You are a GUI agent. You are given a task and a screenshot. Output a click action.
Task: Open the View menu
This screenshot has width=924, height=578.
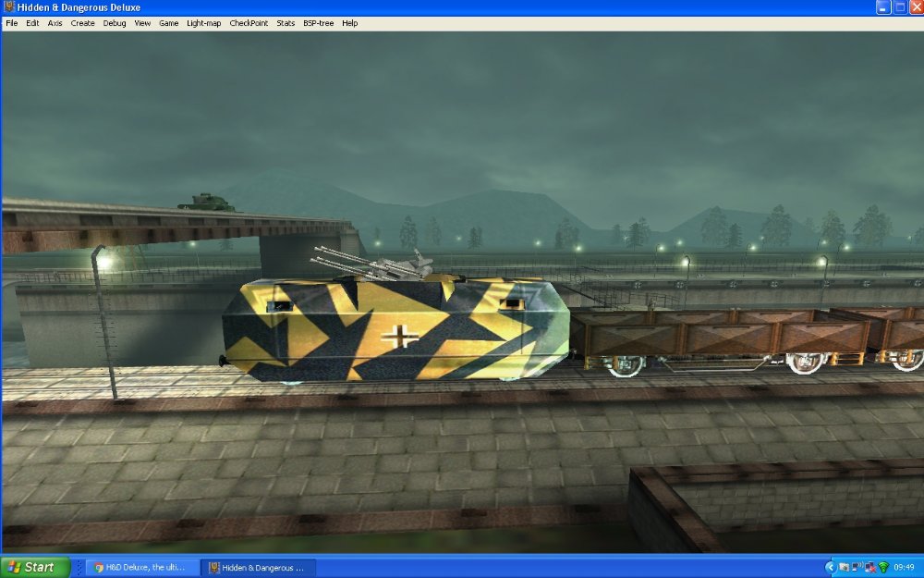coord(142,23)
